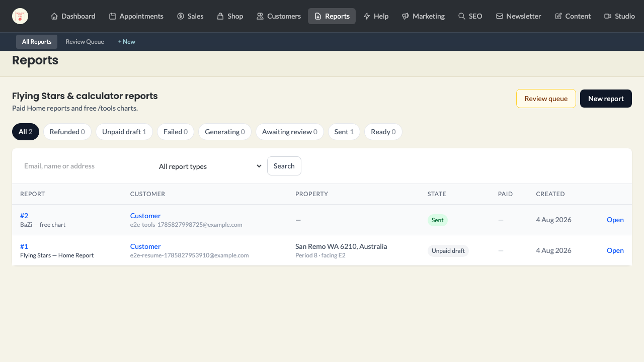Click the Dashboard house icon
Viewport: 644px width, 362px height.
[54, 16]
